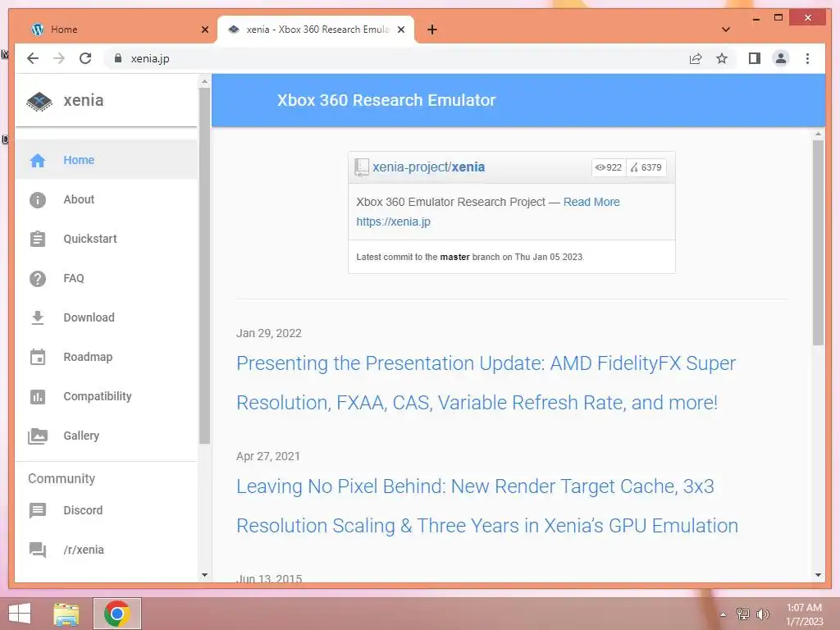Open the Discord community link

pos(106,510)
